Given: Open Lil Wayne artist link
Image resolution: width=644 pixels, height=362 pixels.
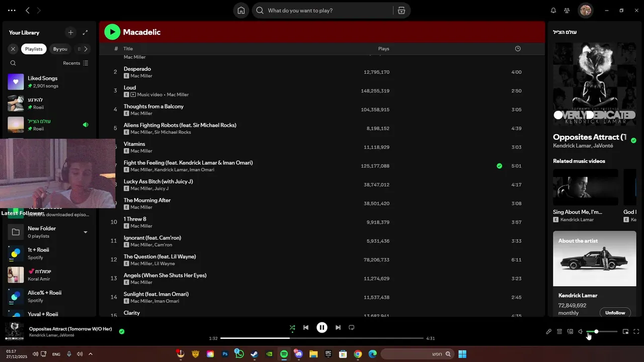Looking at the screenshot, I should [165, 263].
